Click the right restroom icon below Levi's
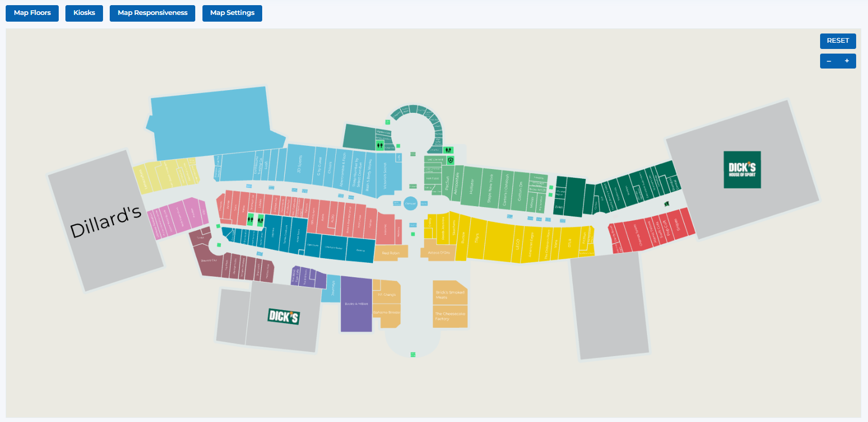This screenshot has height=422, width=868. click(260, 220)
